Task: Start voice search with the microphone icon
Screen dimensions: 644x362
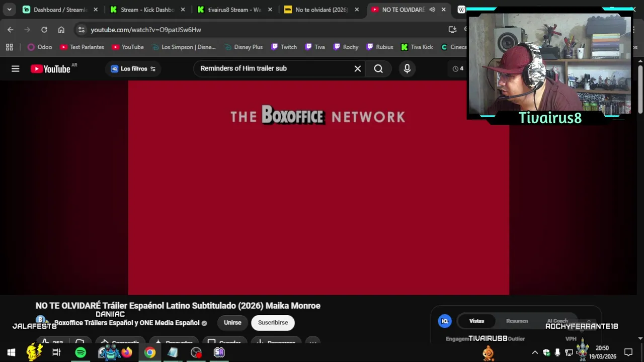Action: tap(407, 69)
